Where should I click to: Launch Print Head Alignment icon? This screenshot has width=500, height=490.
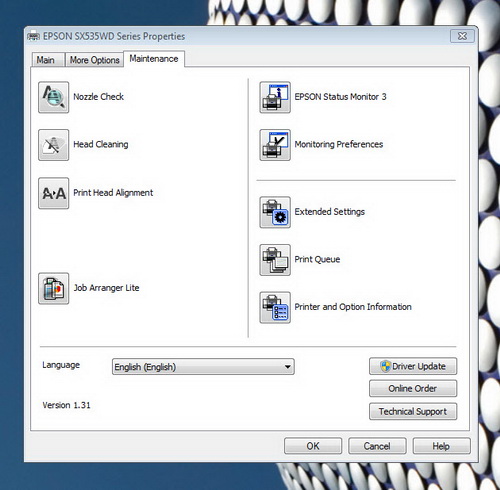(54, 193)
